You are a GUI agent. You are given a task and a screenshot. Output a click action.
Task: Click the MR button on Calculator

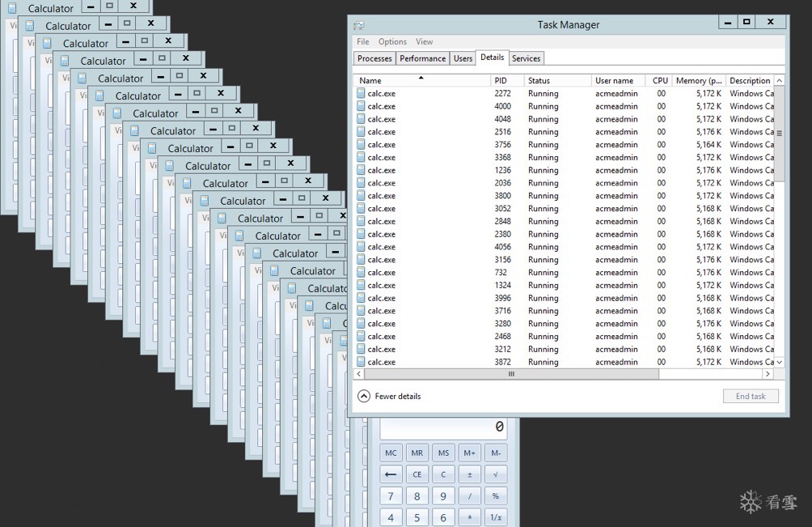(417, 453)
